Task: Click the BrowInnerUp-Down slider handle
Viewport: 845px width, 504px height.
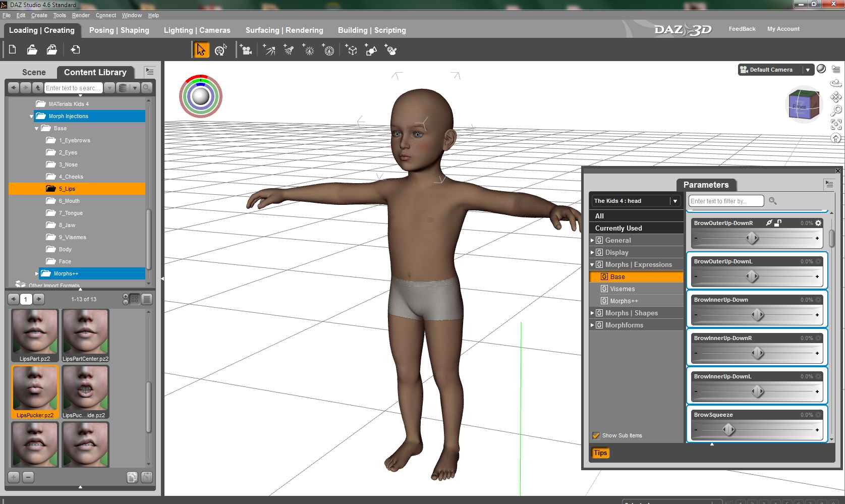Action: click(x=758, y=315)
